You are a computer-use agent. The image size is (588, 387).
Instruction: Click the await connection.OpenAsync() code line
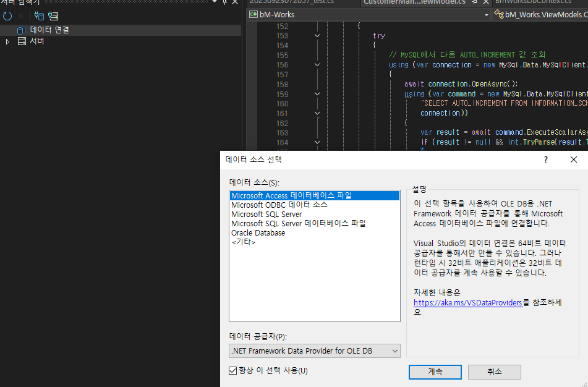461,84
